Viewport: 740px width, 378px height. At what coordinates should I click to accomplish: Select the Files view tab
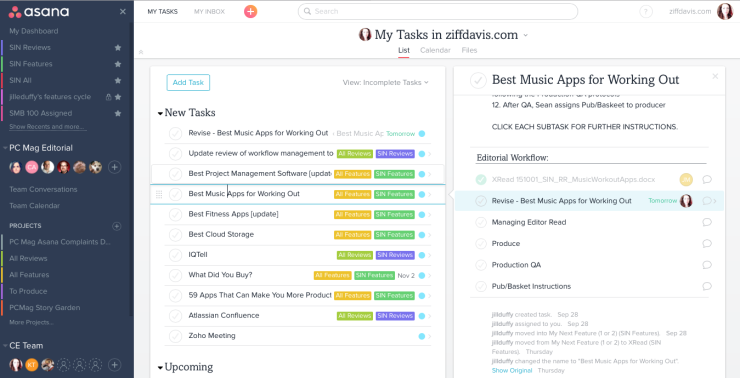coord(469,50)
